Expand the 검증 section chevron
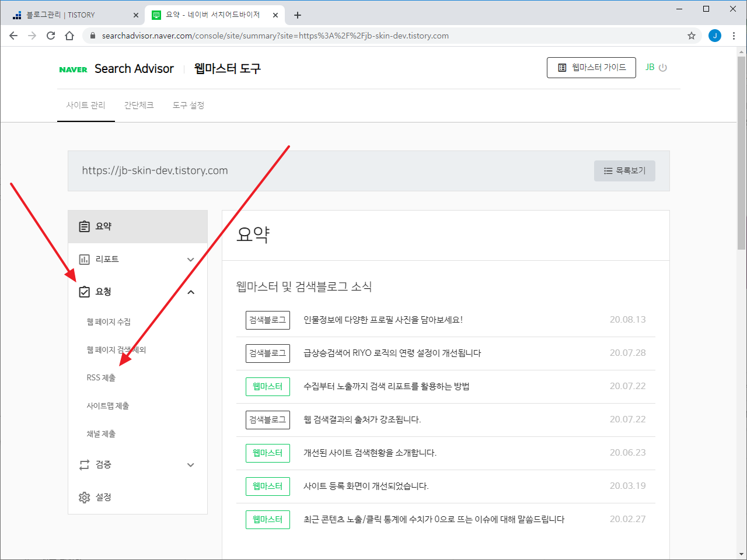Viewport: 747px width, 560px height. 190,465
